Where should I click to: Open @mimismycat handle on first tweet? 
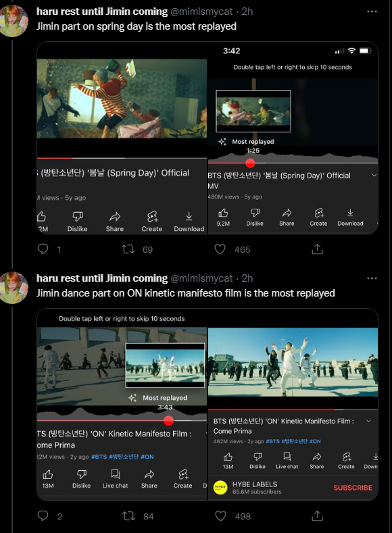point(201,11)
